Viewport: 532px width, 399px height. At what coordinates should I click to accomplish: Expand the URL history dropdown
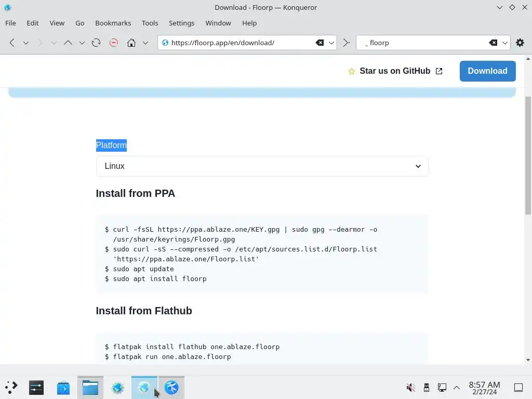(x=331, y=43)
